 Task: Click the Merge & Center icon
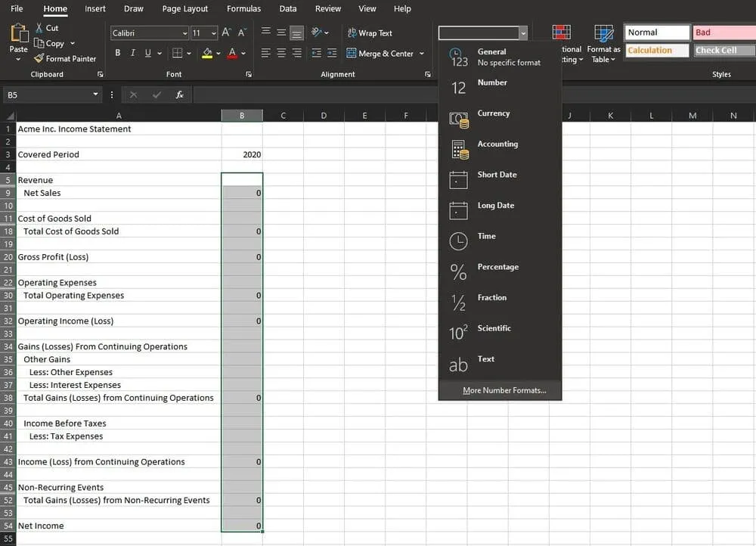(x=351, y=53)
